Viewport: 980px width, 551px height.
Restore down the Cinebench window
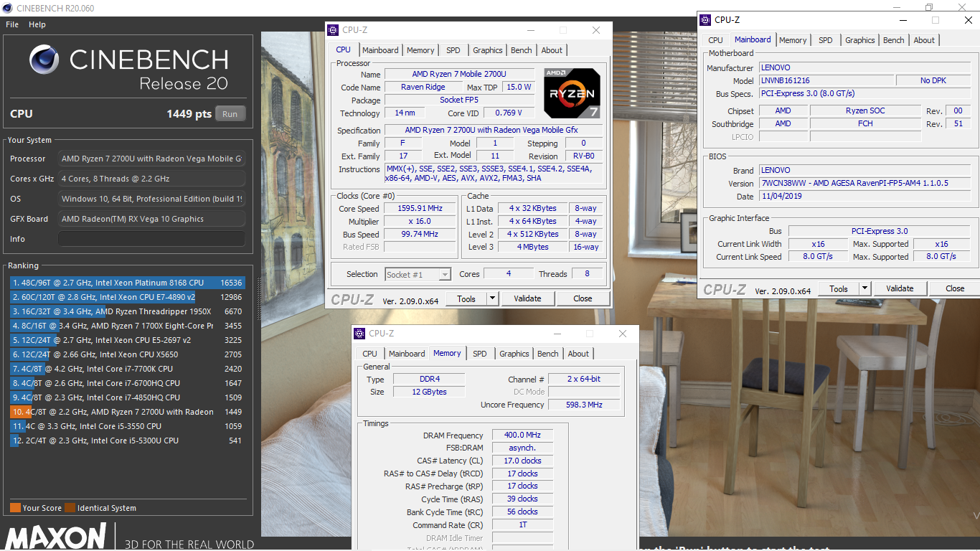(x=929, y=8)
